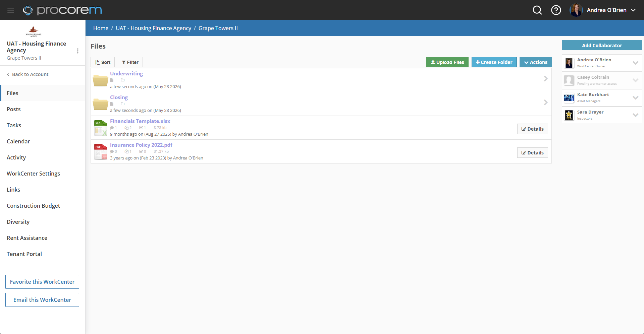Click the Closing folder icon
Screen dimensions: 644x334
[x=100, y=104]
